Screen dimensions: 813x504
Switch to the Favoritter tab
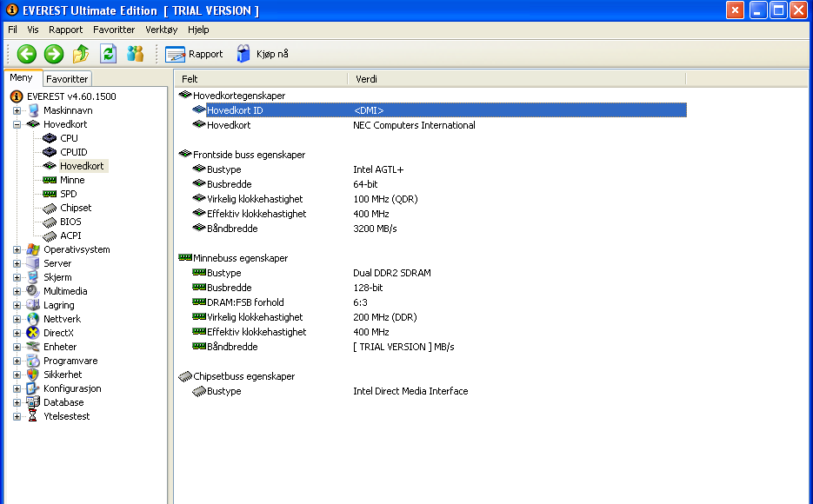tap(67, 79)
